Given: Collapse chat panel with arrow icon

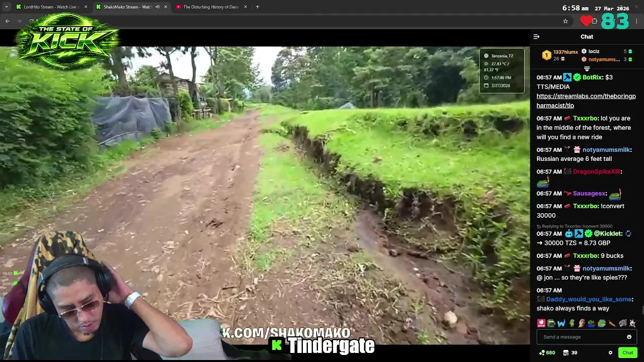Looking at the screenshot, I should coord(536,37).
